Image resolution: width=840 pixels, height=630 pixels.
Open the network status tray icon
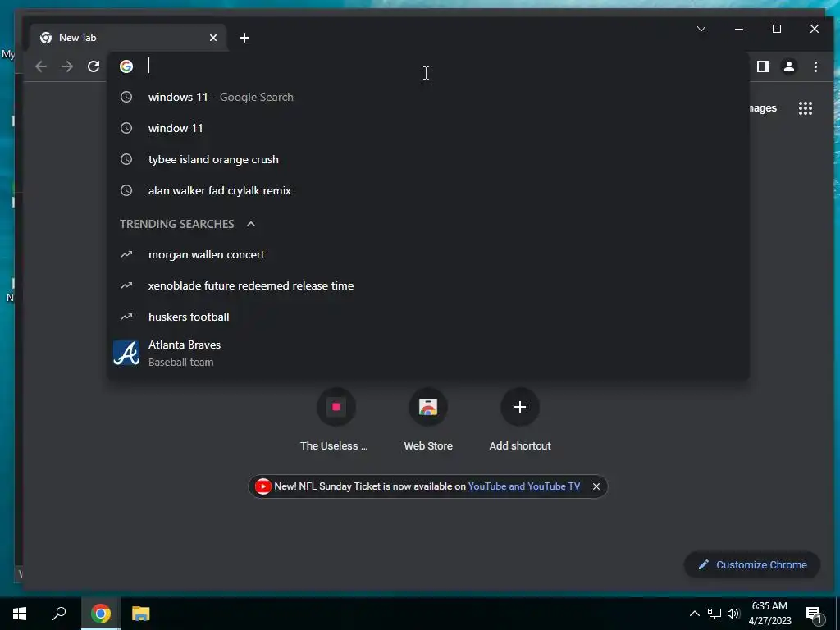click(x=714, y=614)
